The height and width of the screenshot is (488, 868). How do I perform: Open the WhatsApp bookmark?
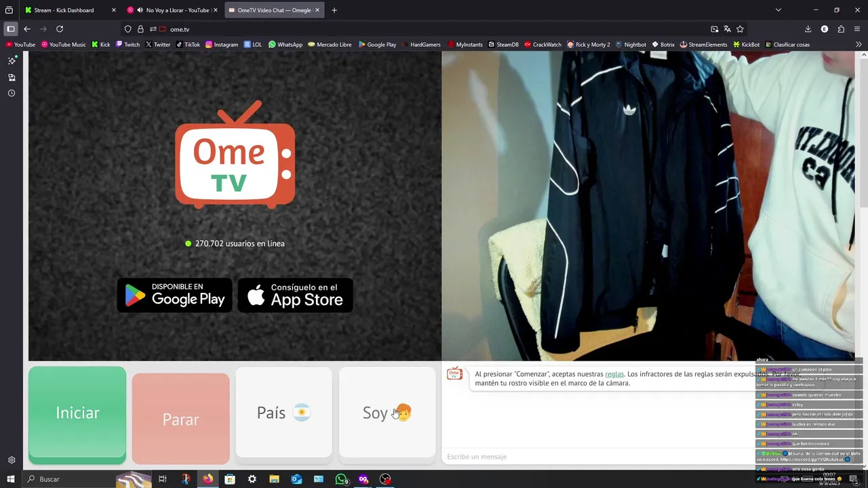tap(285, 45)
